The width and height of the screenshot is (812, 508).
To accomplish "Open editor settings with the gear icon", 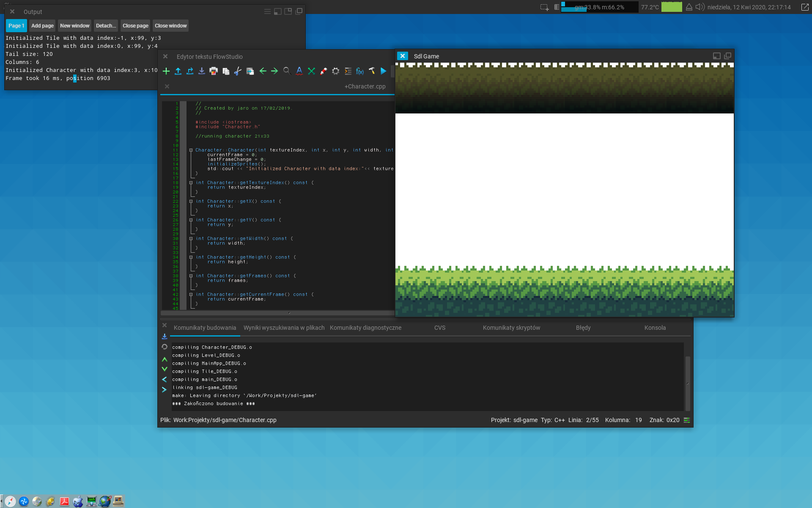I will [x=336, y=71].
